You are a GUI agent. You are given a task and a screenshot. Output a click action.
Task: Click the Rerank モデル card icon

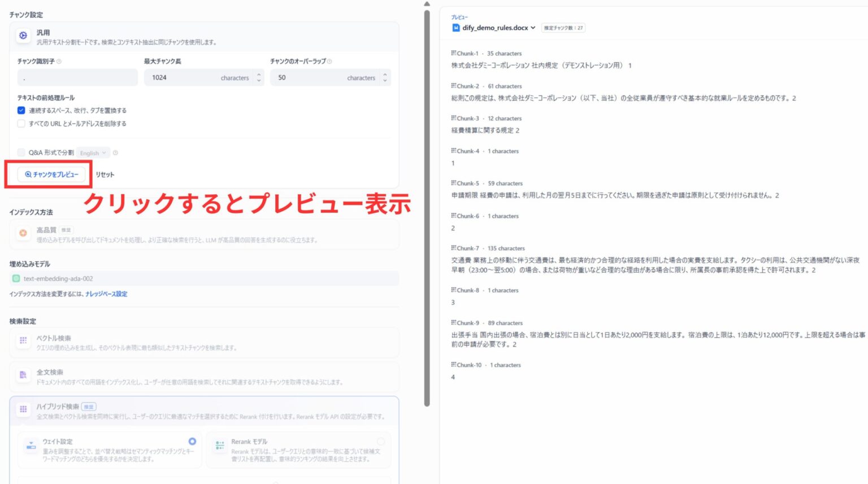(220, 445)
